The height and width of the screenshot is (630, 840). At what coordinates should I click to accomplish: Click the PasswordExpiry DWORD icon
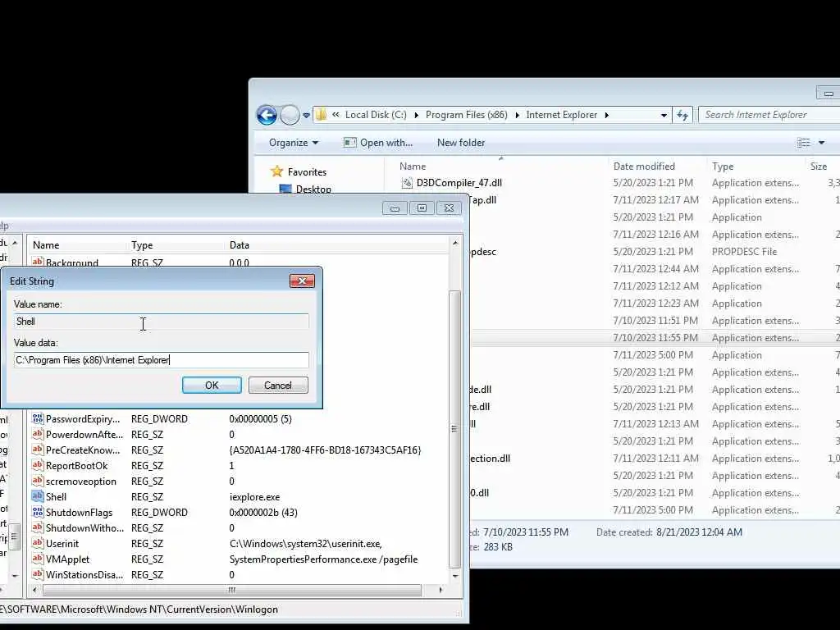[x=38, y=418]
